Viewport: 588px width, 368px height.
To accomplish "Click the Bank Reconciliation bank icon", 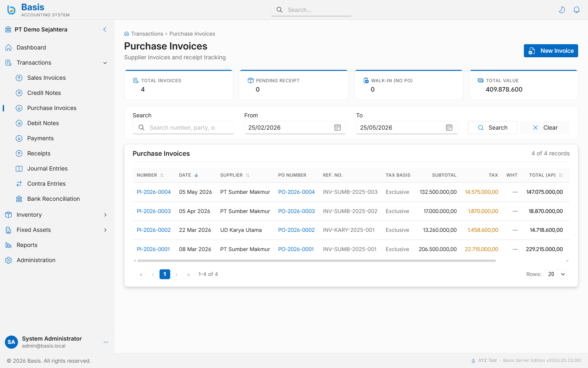I will [19, 199].
